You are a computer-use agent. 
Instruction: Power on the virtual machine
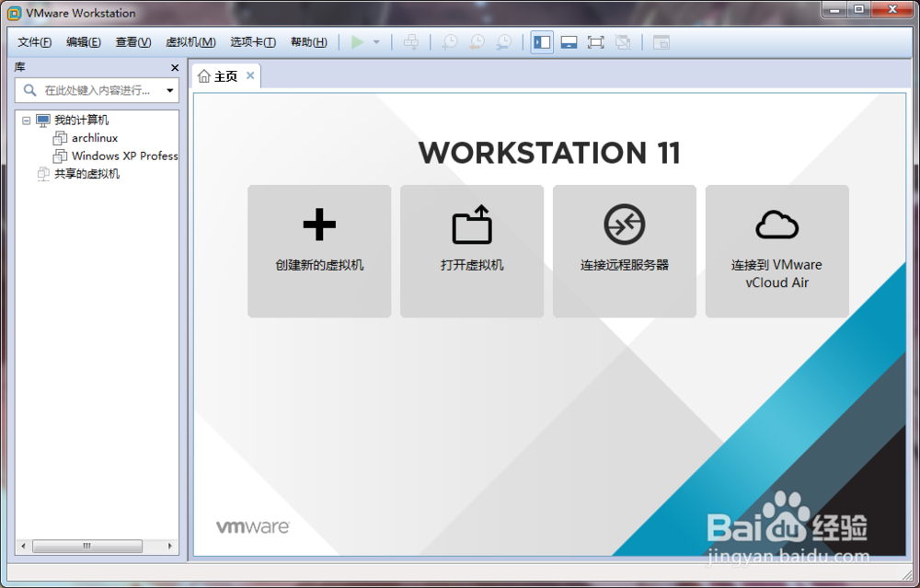click(x=359, y=41)
